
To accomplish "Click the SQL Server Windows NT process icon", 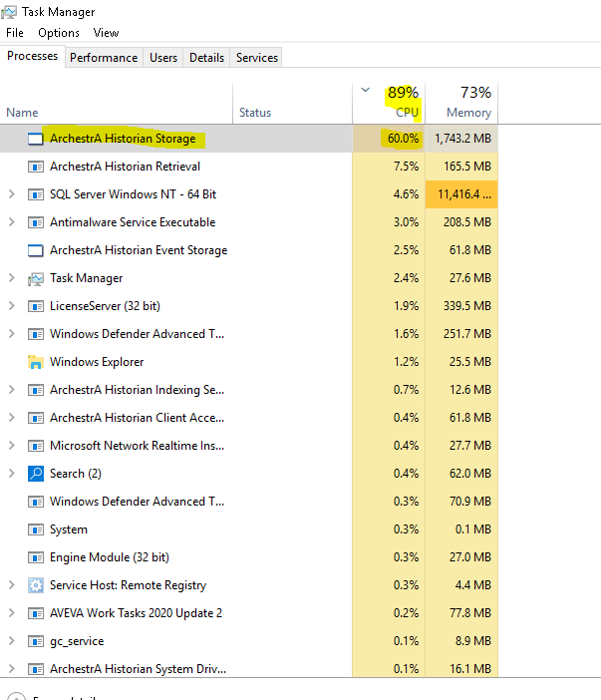I will [35, 194].
